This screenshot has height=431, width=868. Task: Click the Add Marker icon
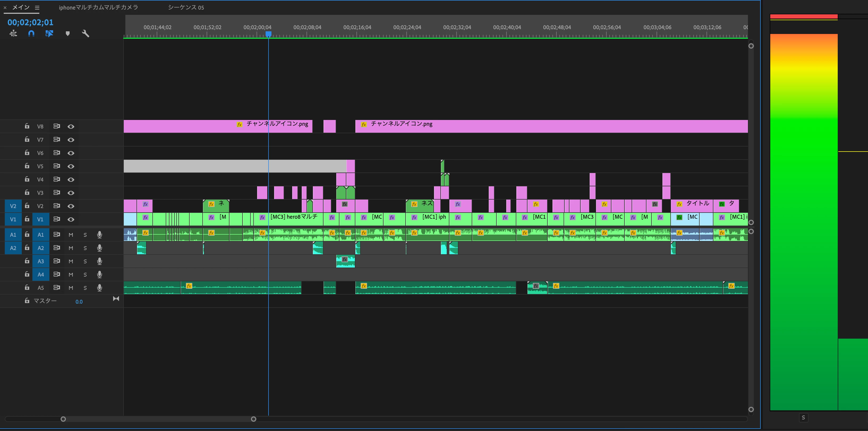coord(68,33)
